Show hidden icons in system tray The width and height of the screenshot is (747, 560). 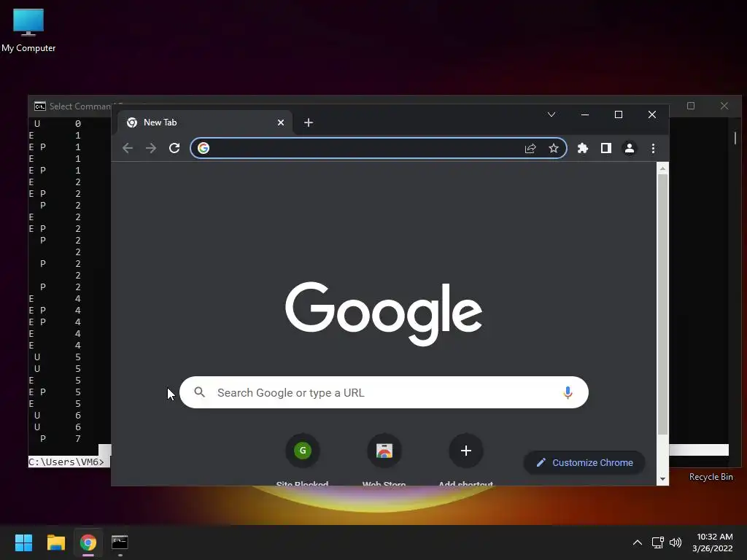click(637, 542)
